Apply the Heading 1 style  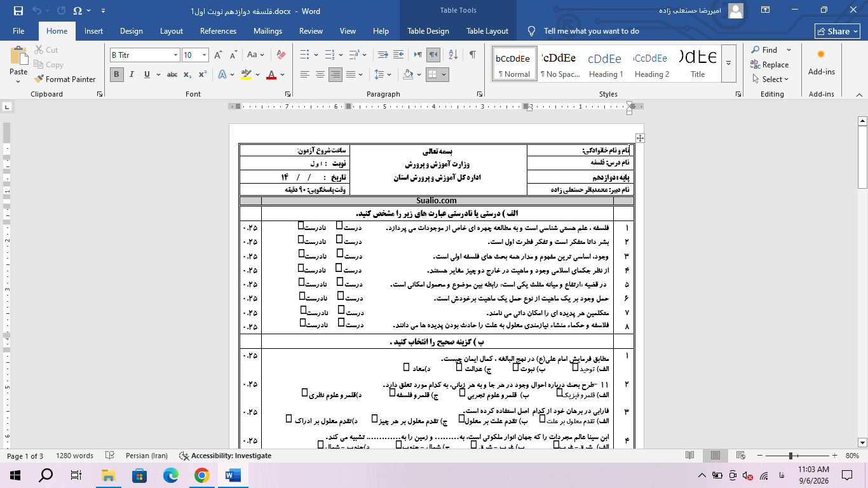(x=606, y=64)
